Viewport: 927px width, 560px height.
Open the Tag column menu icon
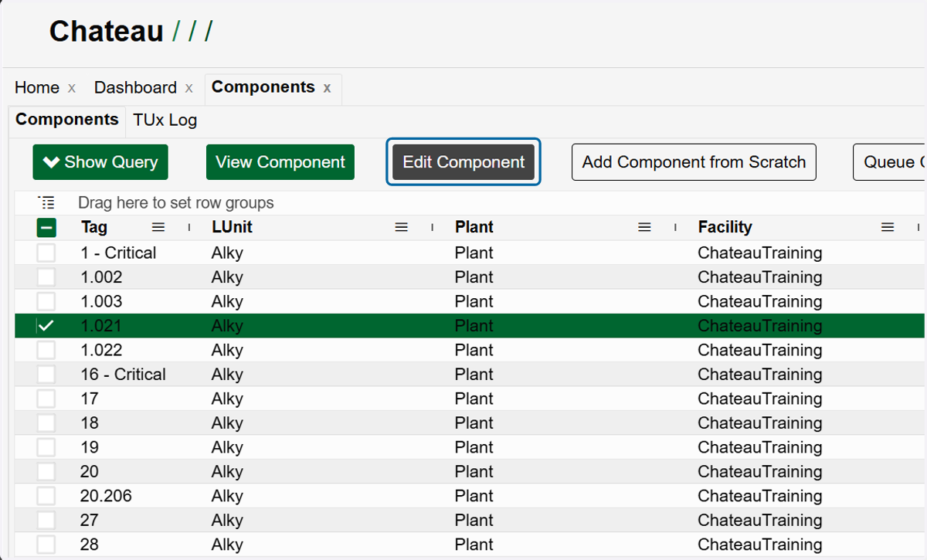[158, 227]
